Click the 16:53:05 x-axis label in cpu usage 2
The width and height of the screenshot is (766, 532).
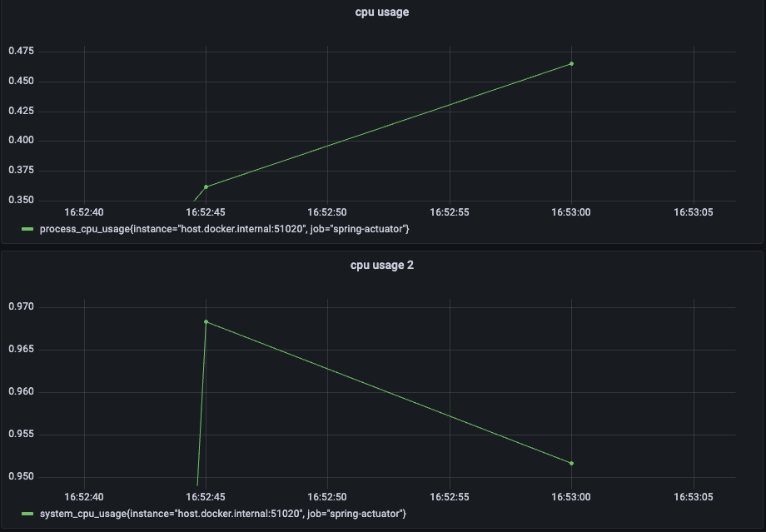694,497
